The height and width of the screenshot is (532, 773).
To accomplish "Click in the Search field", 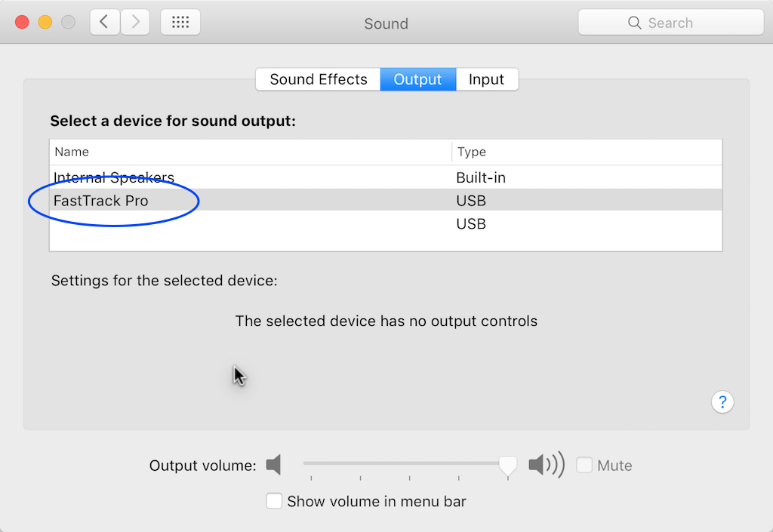I will point(671,23).
